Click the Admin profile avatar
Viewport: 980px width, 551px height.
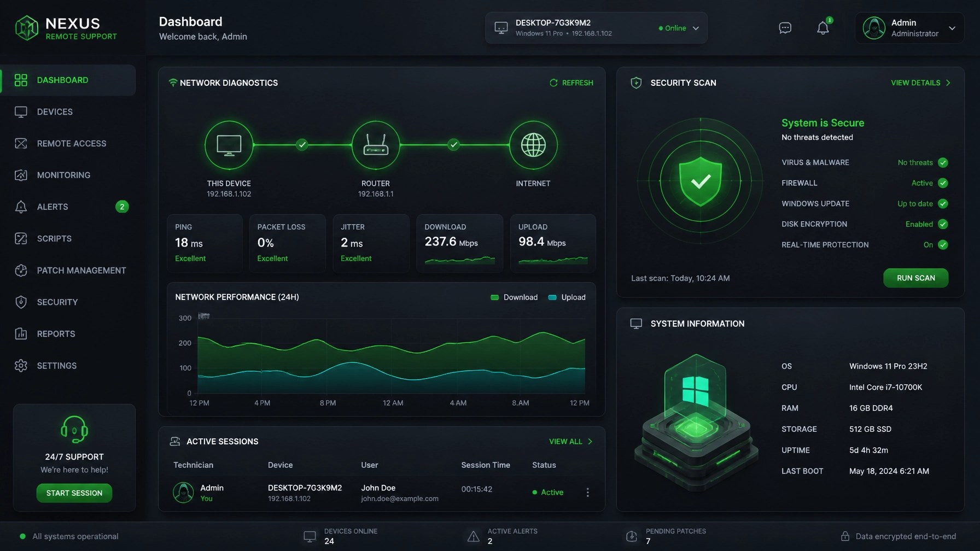[x=873, y=28]
